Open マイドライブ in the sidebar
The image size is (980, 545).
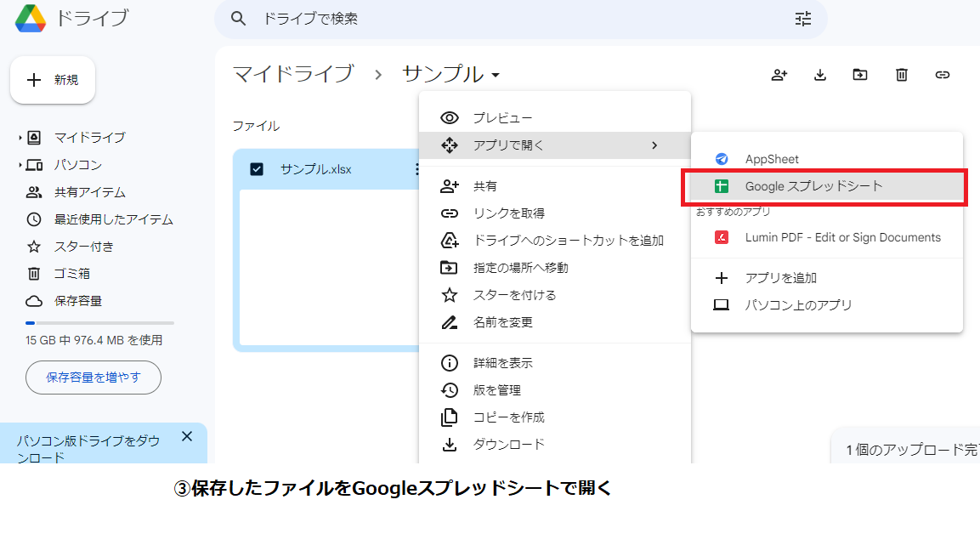(x=89, y=138)
